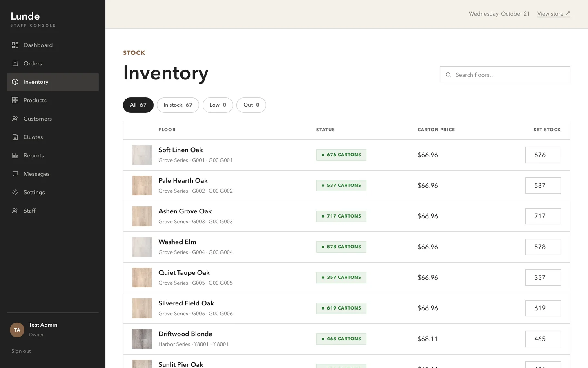Filter by Out 0 stock

pyautogui.click(x=251, y=105)
